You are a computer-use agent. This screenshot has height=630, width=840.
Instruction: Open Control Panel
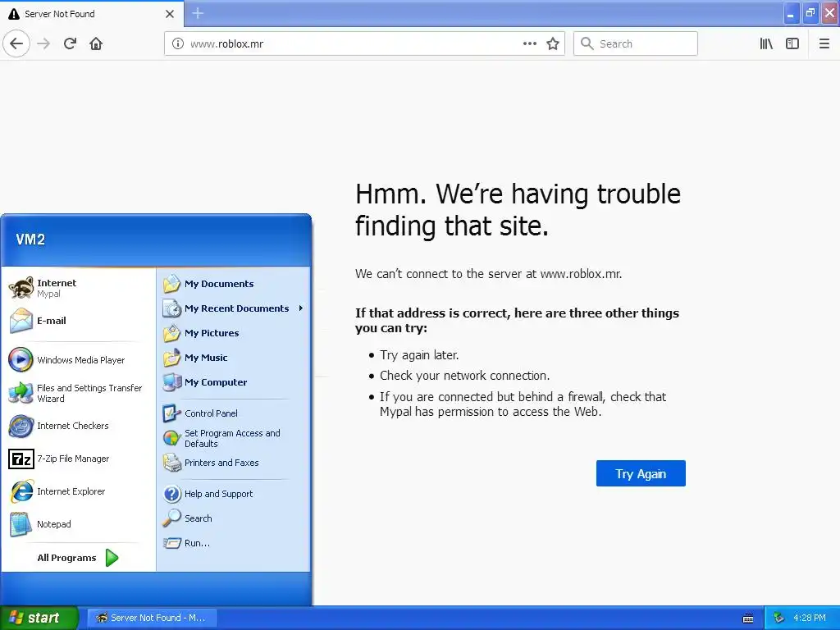click(234, 413)
